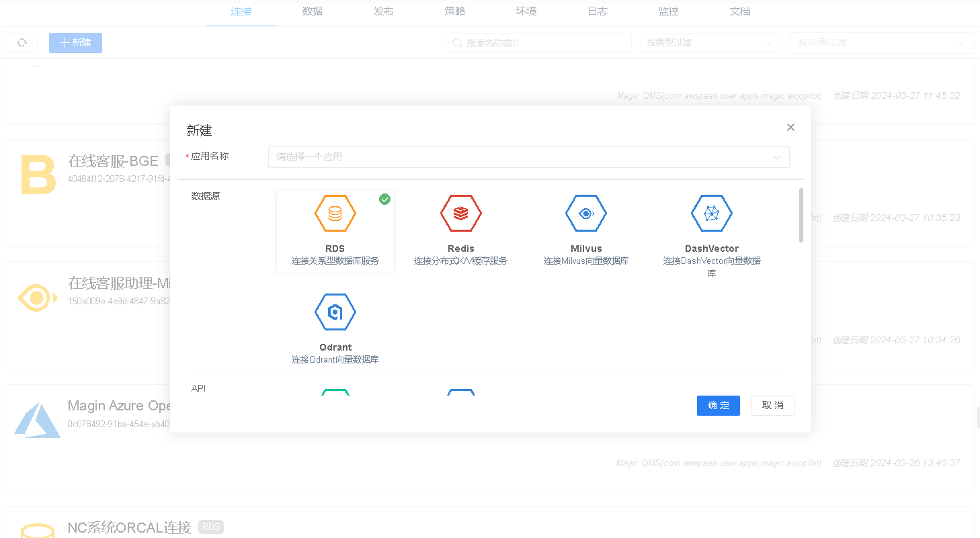
Task: Click the green checkmark on RDS card
Action: point(384,199)
